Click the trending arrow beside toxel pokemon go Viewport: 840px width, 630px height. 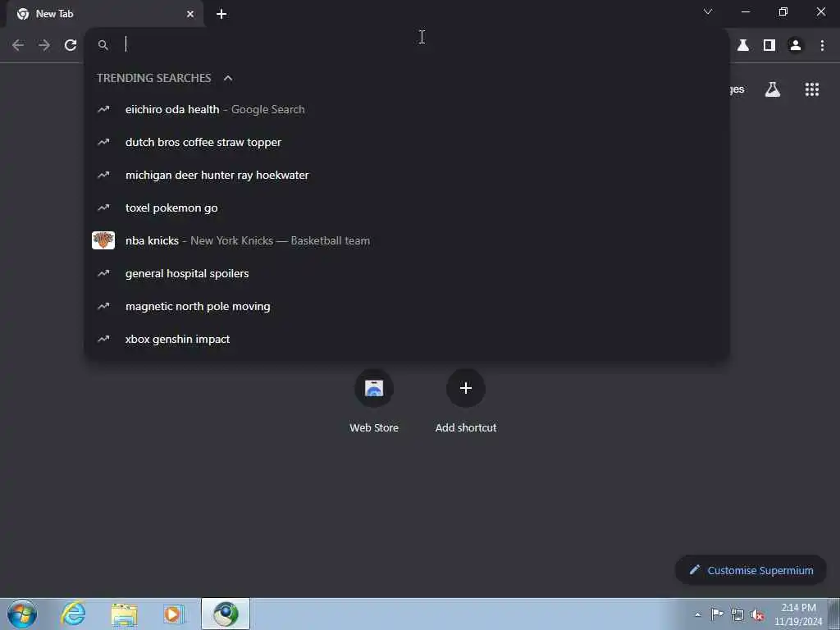click(x=103, y=208)
